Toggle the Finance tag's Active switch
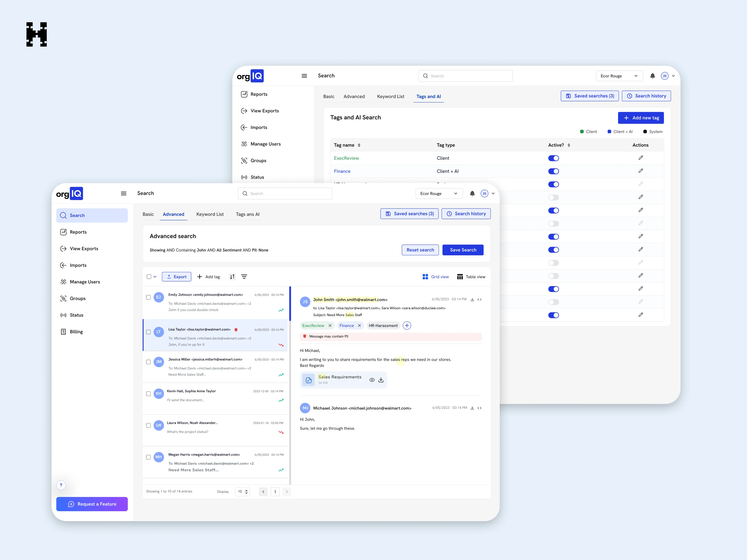Viewport: 747px width, 560px height. coord(554,171)
